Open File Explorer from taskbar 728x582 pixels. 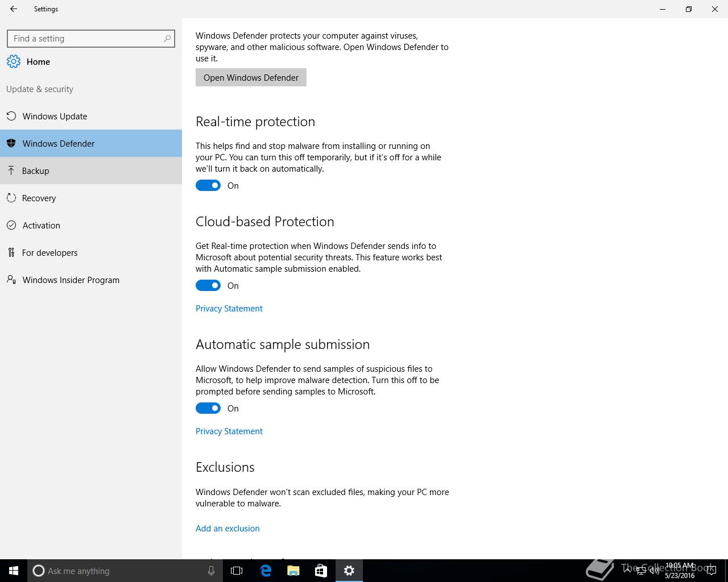(x=293, y=571)
